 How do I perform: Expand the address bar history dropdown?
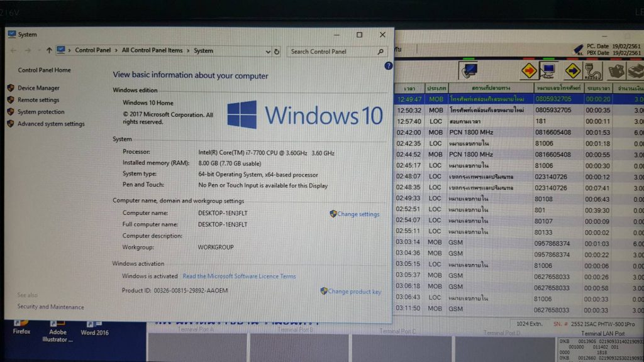click(x=268, y=51)
